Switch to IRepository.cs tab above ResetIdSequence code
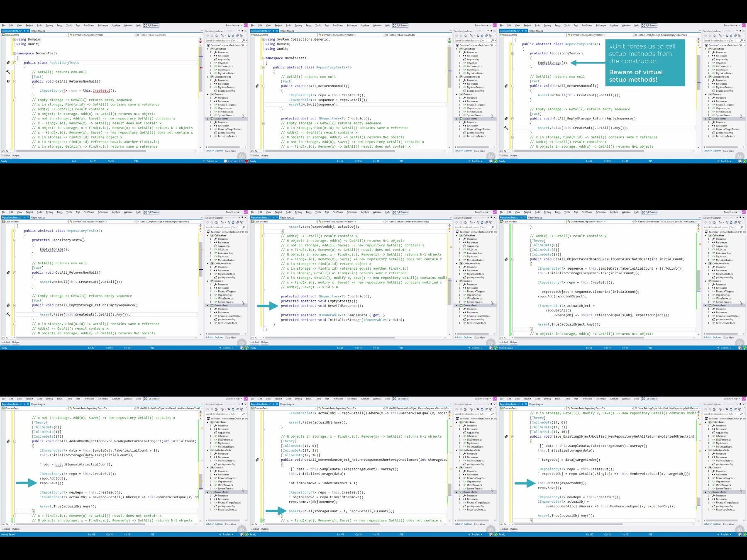This screenshot has height=560, width=747. pyautogui.click(x=286, y=217)
